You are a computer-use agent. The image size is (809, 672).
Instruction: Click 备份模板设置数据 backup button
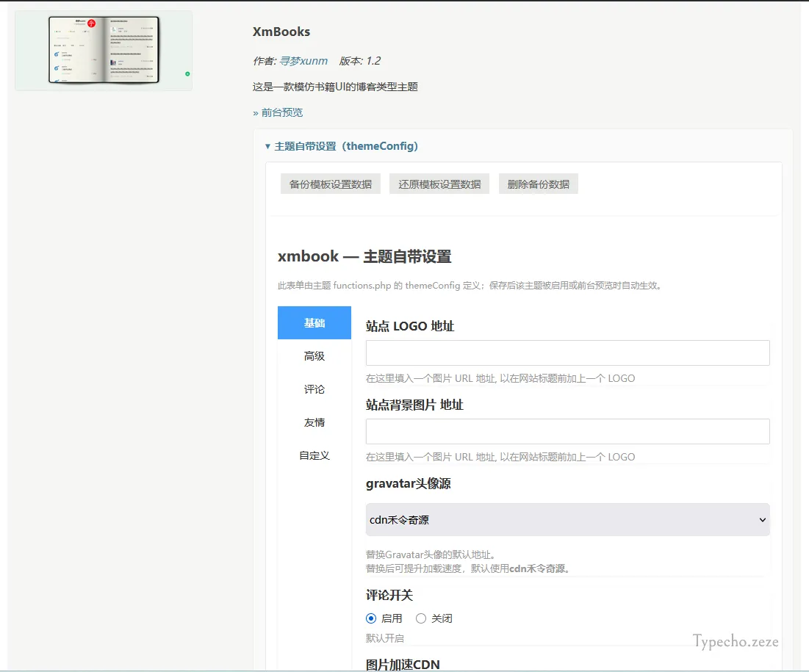point(330,184)
